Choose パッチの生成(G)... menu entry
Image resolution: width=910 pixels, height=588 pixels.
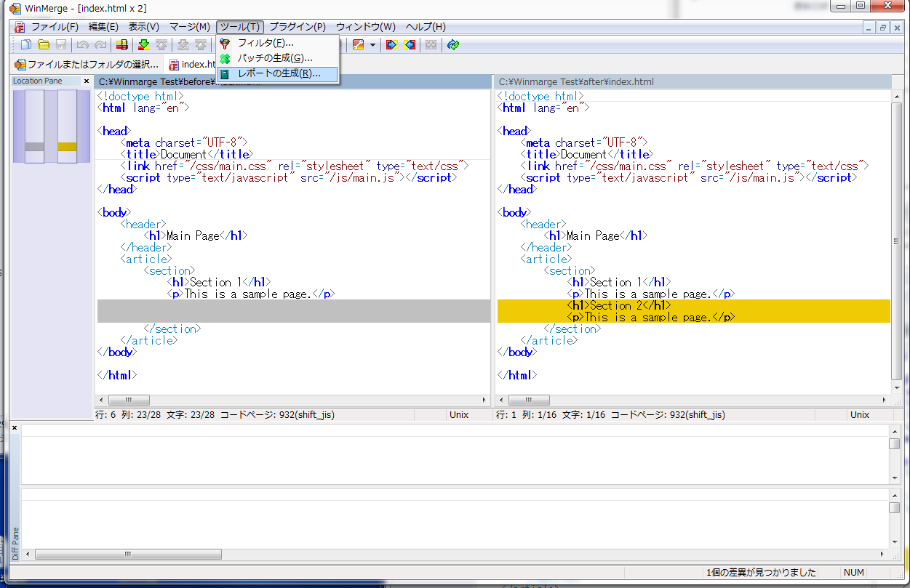[275, 58]
